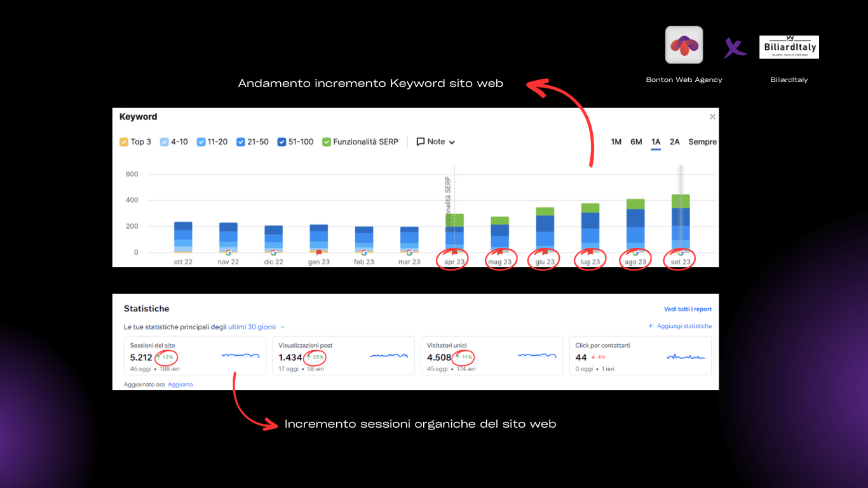Click the Google update icon under set 23
Image resolution: width=868 pixels, height=488 pixels.
point(681,252)
